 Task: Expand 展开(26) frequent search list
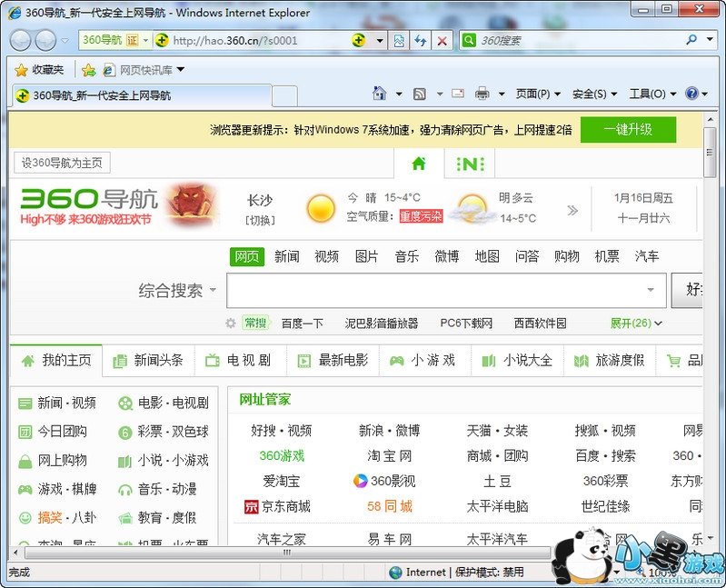pyautogui.click(x=636, y=324)
